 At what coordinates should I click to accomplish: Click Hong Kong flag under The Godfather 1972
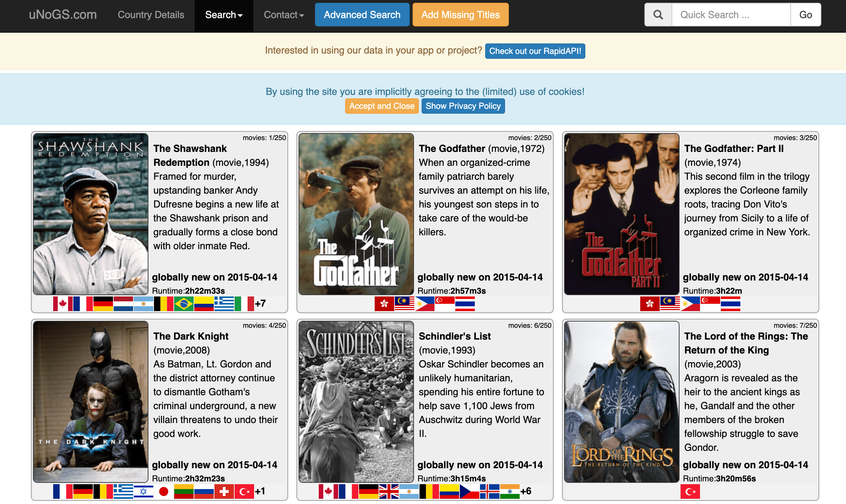point(384,304)
